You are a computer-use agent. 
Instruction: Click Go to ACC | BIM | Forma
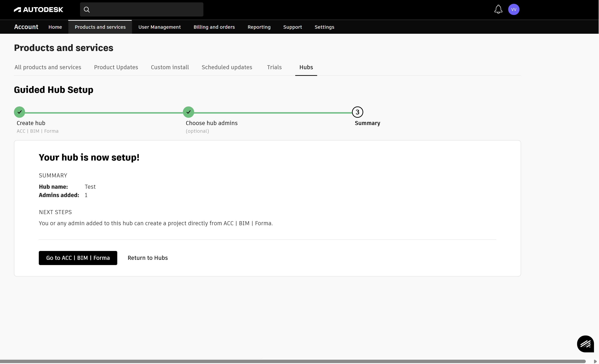tap(78, 258)
